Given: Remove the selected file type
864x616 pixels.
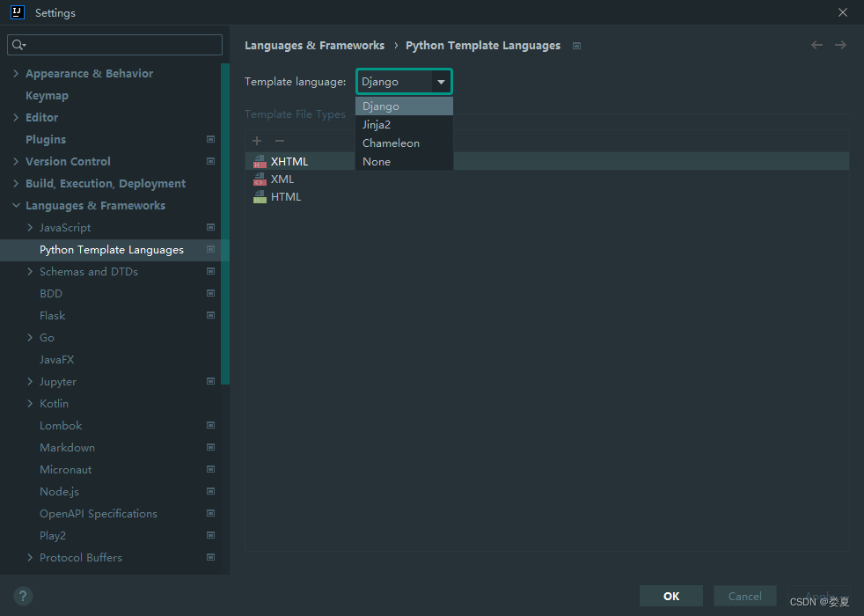Looking at the screenshot, I should 279,140.
